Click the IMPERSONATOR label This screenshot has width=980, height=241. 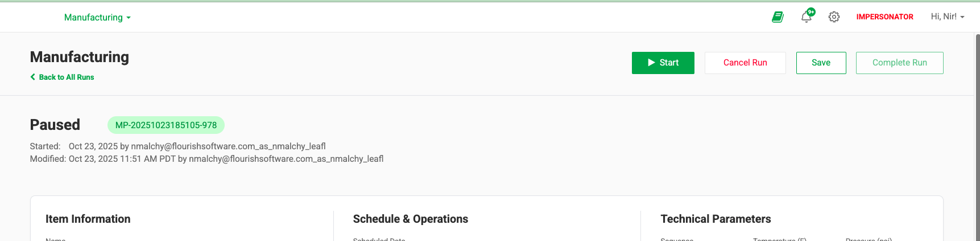pos(884,17)
